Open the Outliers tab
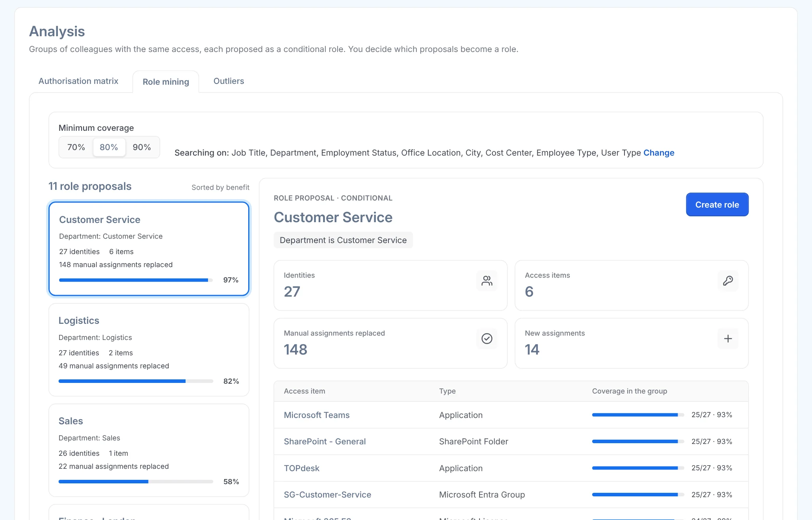This screenshot has width=812, height=520. (229, 81)
